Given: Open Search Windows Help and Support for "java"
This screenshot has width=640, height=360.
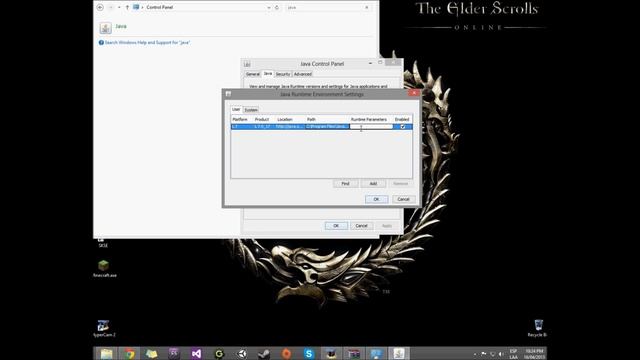Looking at the screenshot, I should 147,42.
